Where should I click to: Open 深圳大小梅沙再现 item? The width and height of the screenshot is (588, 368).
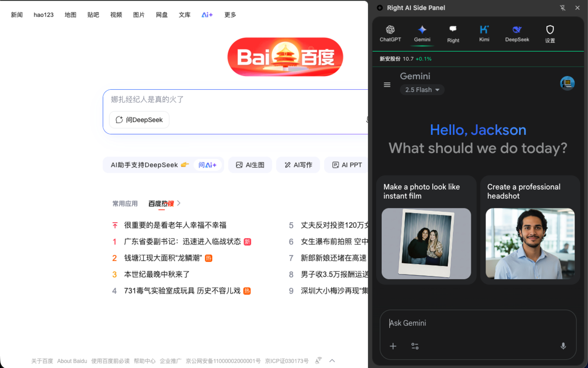[x=334, y=291]
